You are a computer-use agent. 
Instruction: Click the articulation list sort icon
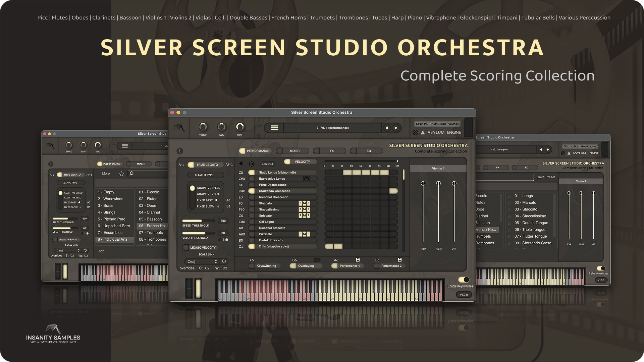pos(241,164)
